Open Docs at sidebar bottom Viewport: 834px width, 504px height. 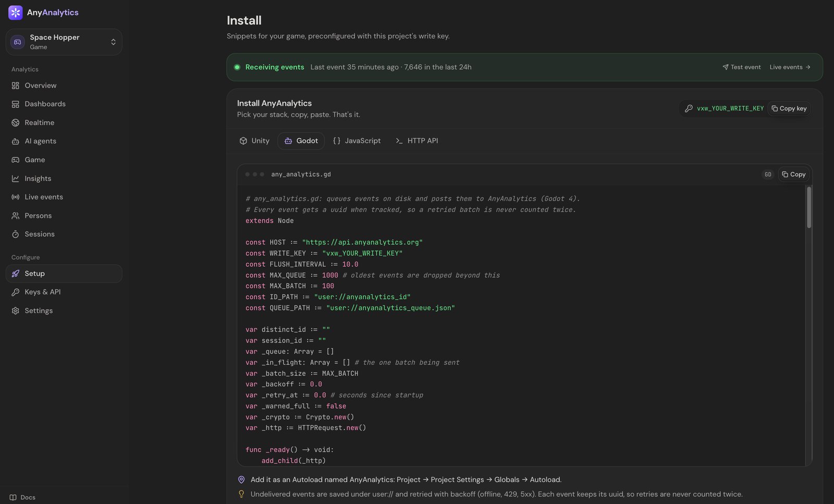tap(22, 497)
